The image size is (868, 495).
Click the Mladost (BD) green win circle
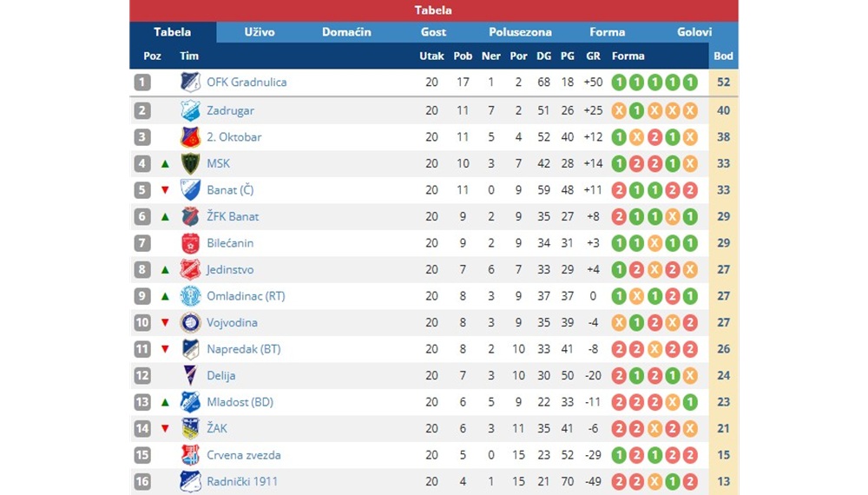coord(690,402)
